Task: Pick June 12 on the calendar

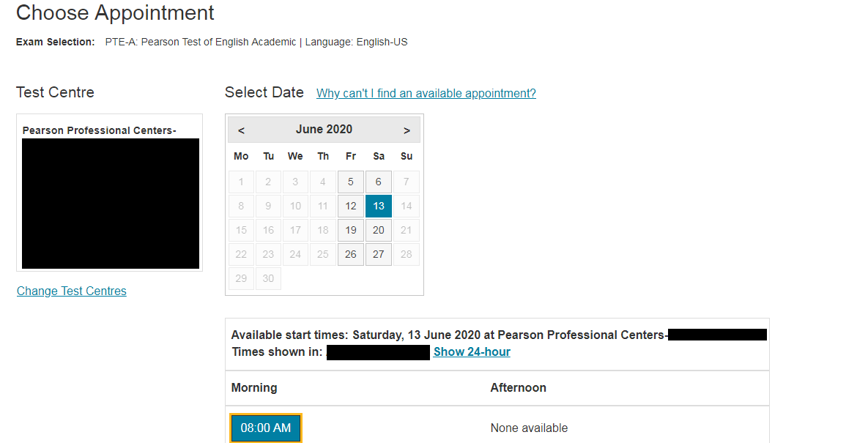Action: tap(351, 206)
